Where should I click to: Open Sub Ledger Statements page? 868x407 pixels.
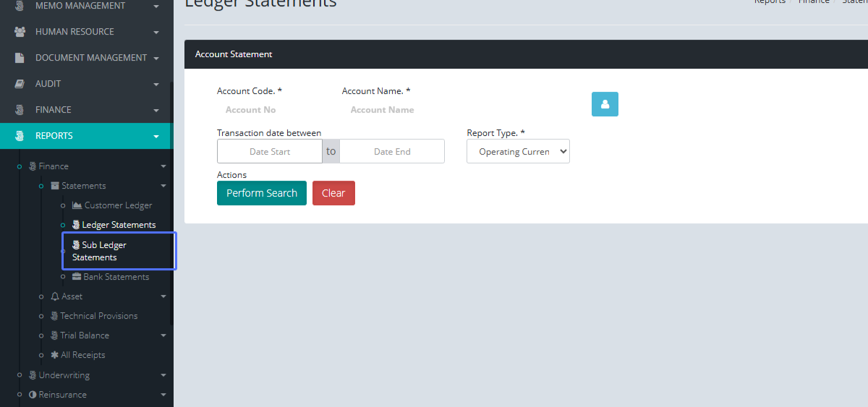point(103,251)
